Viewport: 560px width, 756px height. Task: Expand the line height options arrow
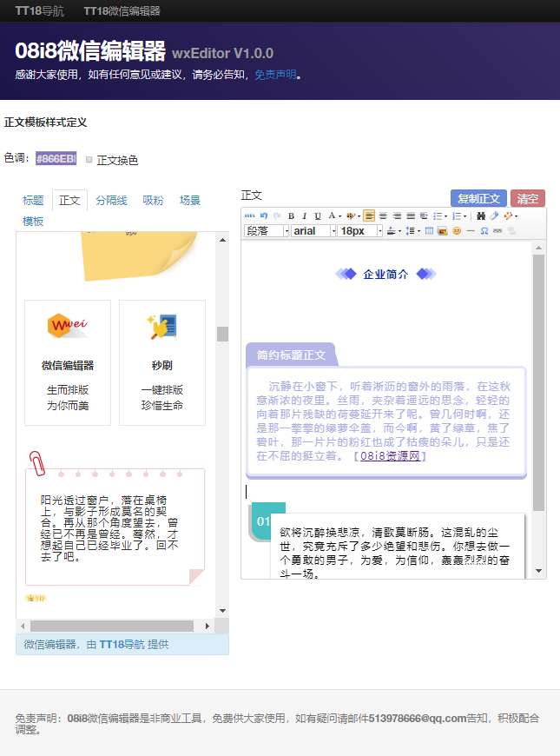click(x=418, y=231)
